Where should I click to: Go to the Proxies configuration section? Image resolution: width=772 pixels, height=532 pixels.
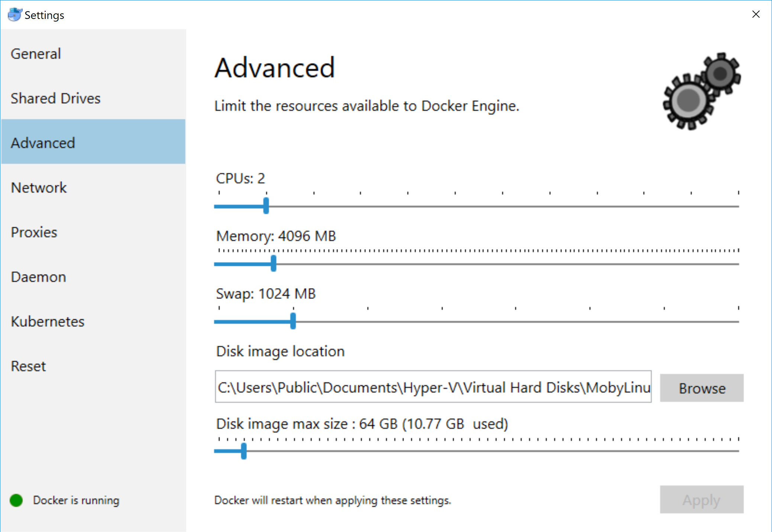click(34, 232)
